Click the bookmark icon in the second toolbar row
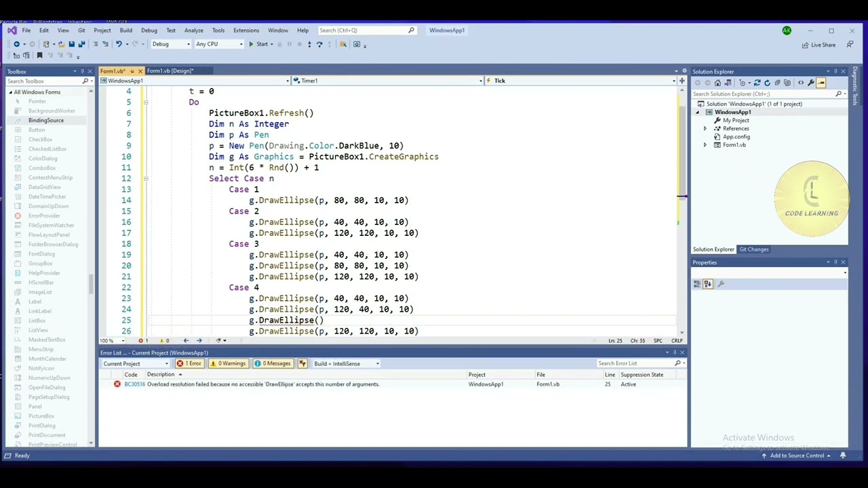Viewport: 868px width, 488px height. click(x=39, y=55)
